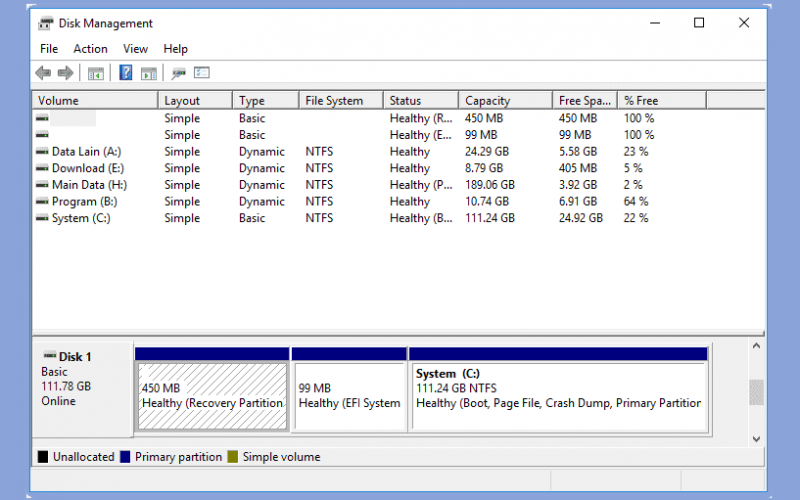The width and height of the screenshot is (800, 500).
Task: Sort by the % Free column header
Action: pyautogui.click(x=662, y=101)
